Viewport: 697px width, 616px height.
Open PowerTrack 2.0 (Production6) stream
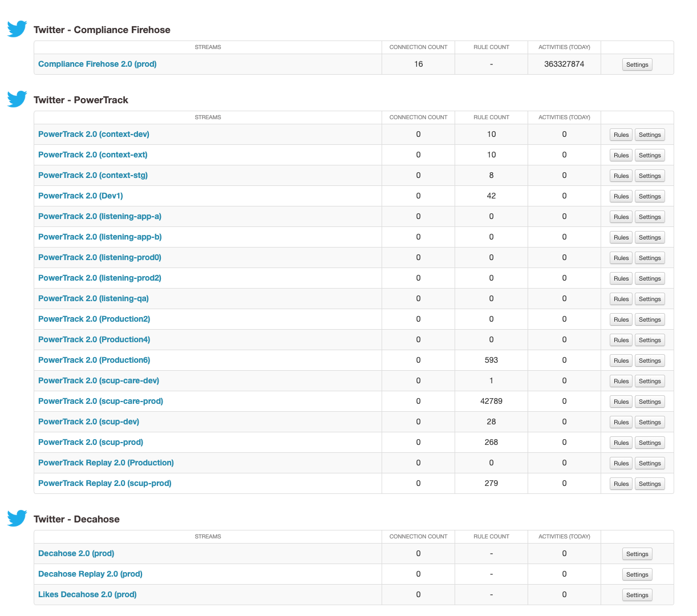94,360
